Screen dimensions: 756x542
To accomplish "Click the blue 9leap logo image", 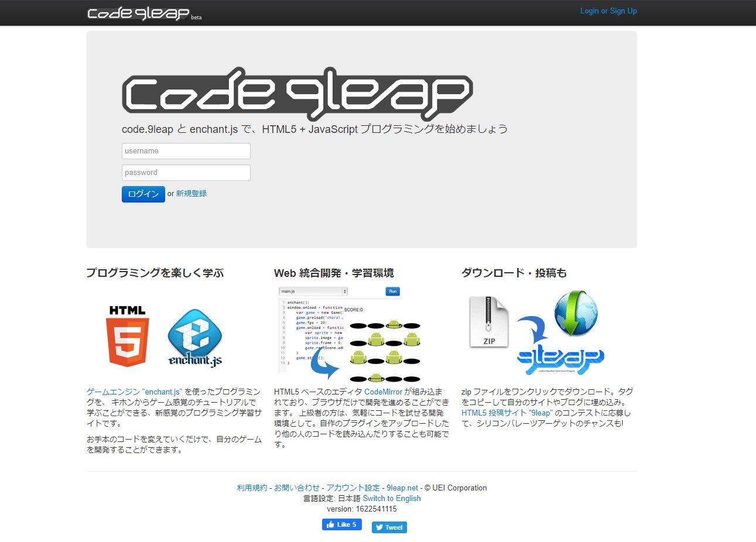I will click(560, 358).
